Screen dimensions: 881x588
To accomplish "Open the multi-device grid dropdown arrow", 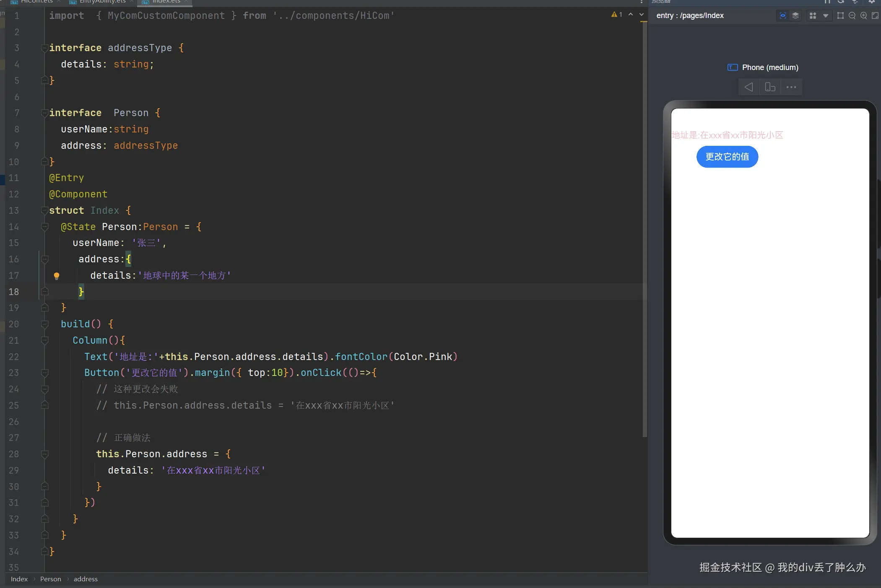I will (825, 16).
